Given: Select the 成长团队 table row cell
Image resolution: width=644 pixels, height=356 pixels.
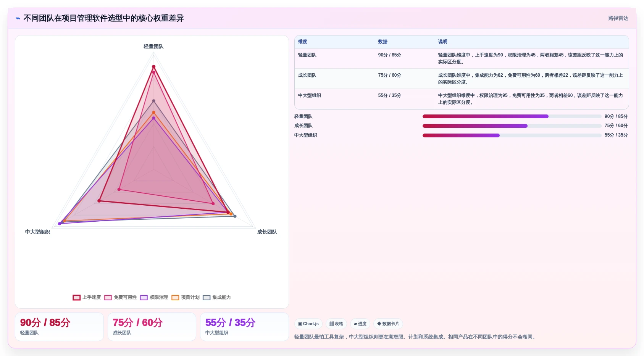Looking at the screenshot, I should point(307,75).
